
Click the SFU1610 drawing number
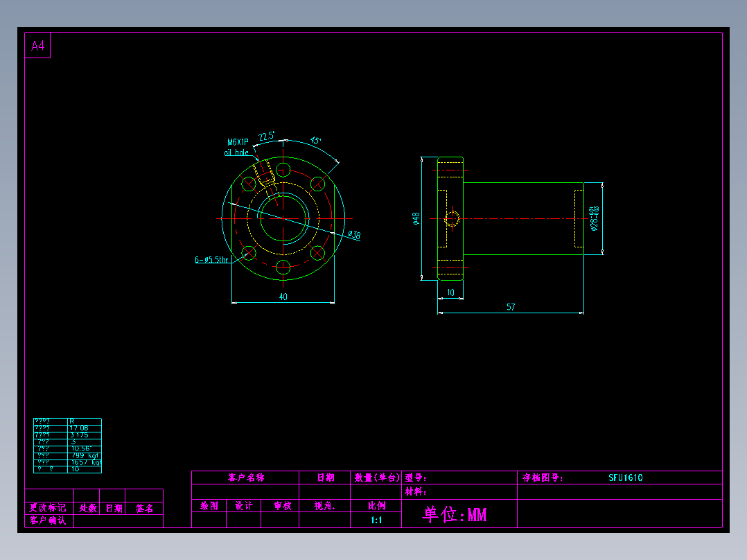point(626,478)
